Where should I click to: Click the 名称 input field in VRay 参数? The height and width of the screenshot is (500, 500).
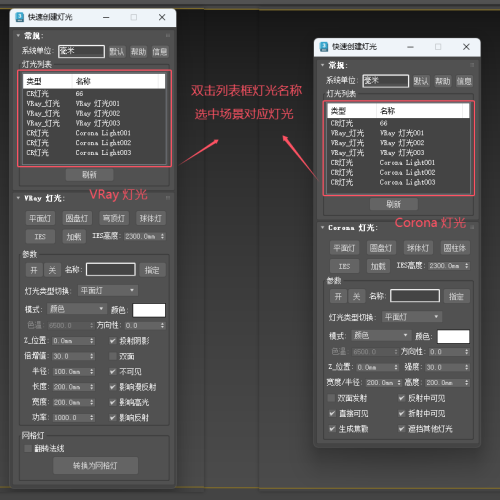111,269
